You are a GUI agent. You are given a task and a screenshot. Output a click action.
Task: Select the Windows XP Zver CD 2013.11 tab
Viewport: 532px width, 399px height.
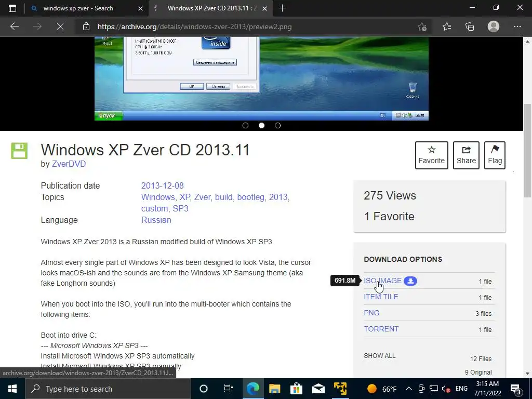coord(212,8)
